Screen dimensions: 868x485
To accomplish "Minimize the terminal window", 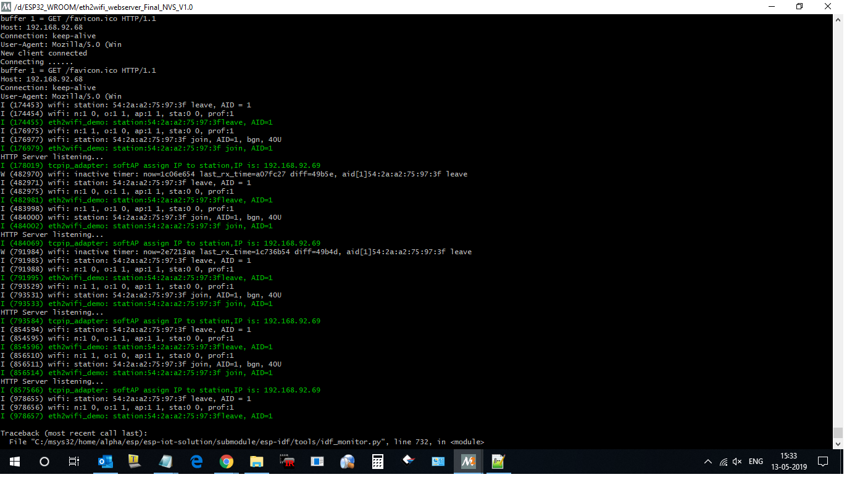I will (x=771, y=7).
